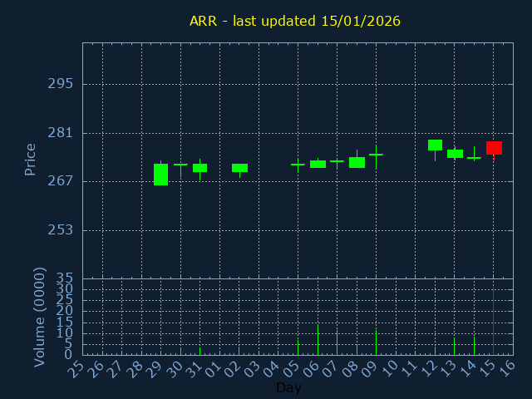Image resolution: width=532 pixels, height=399 pixels.
Task: Click the 'Day' x-axis title
Action: [x=288, y=388]
